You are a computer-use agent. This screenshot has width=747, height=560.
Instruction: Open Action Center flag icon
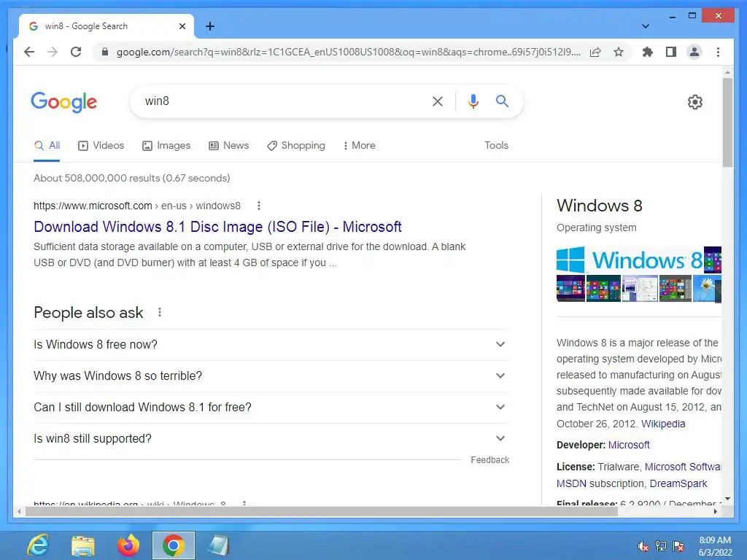[678, 546]
